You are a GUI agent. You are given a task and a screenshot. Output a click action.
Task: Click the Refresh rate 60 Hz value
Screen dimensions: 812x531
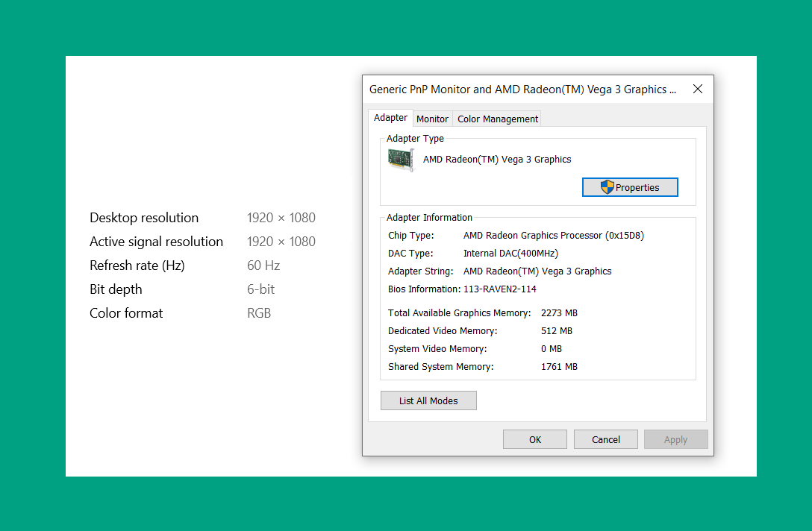263,265
